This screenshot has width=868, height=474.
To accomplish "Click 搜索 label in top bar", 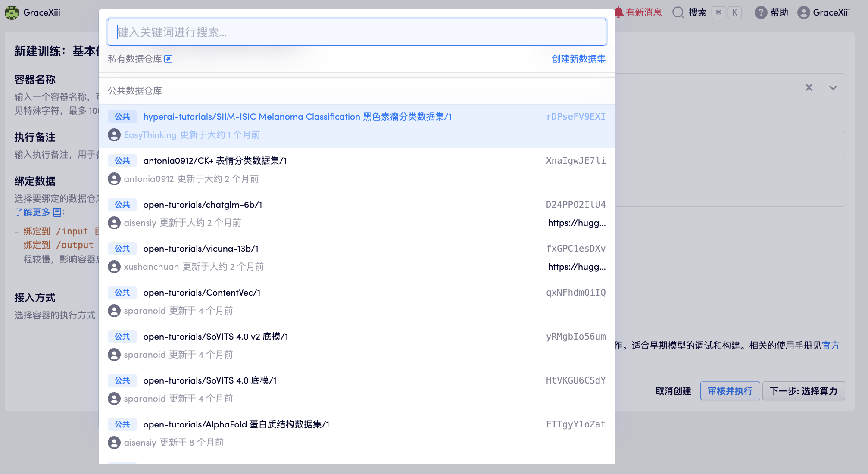I will (697, 12).
